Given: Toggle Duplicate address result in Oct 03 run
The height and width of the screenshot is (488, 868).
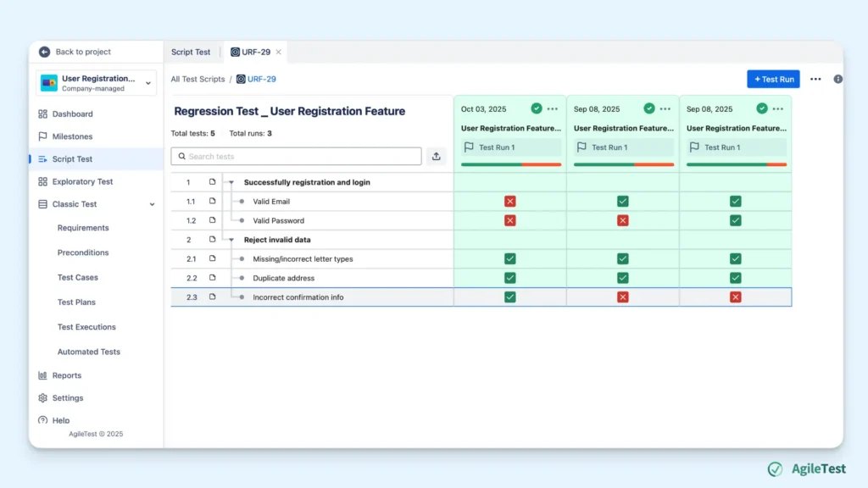Looking at the screenshot, I should click(x=509, y=278).
